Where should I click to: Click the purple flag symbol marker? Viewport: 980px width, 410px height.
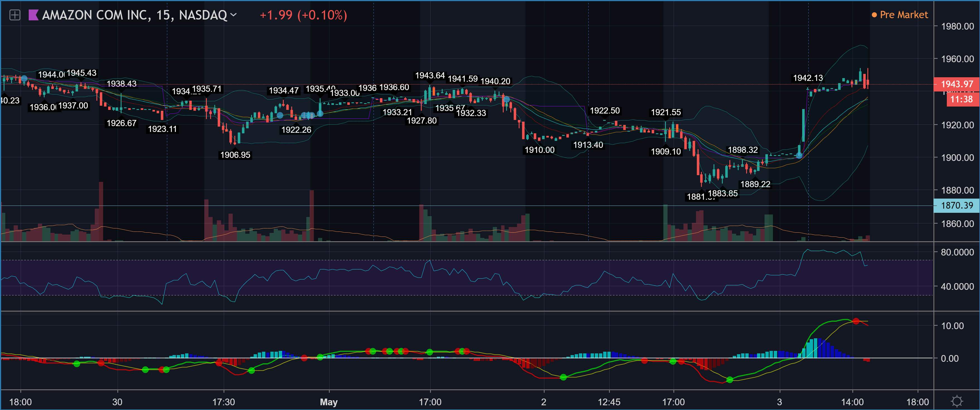(x=33, y=15)
